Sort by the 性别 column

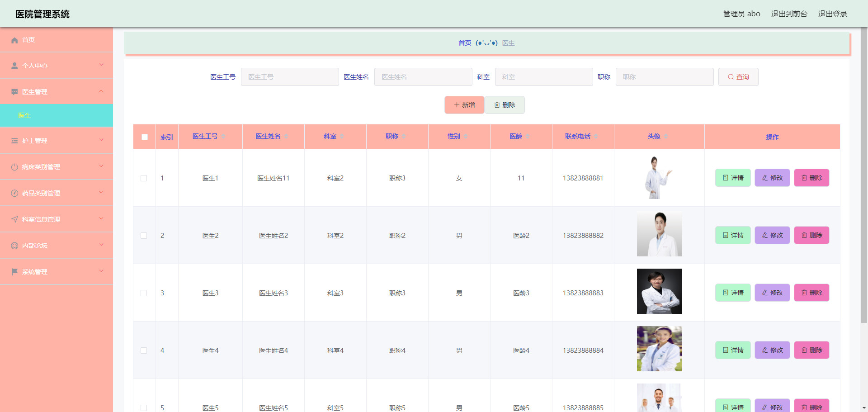click(466, 137)
